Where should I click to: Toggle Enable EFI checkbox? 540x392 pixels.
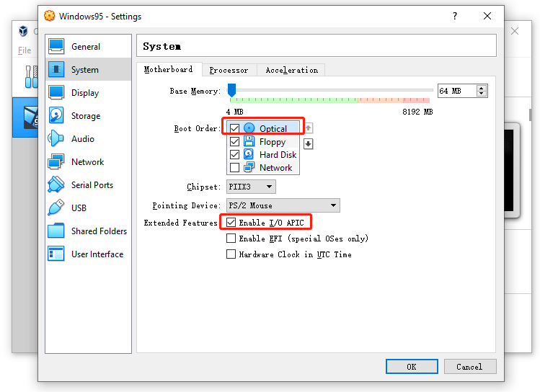(231, 239)
